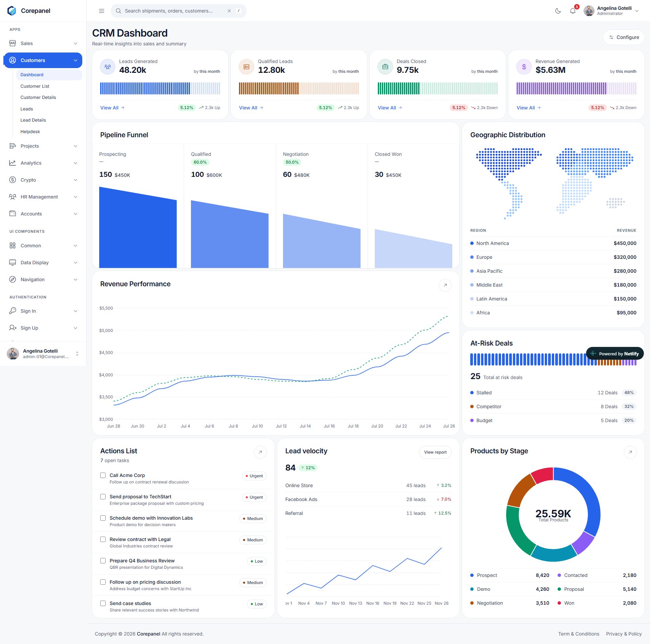Check Prepare Q4 Business Review task

[x=103, y=561]
